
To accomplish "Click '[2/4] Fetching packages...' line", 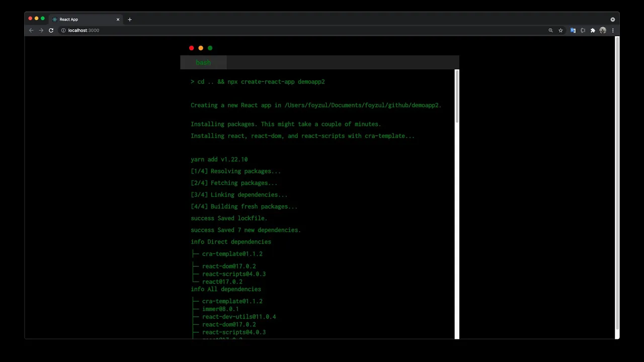I will pos(234,183).
